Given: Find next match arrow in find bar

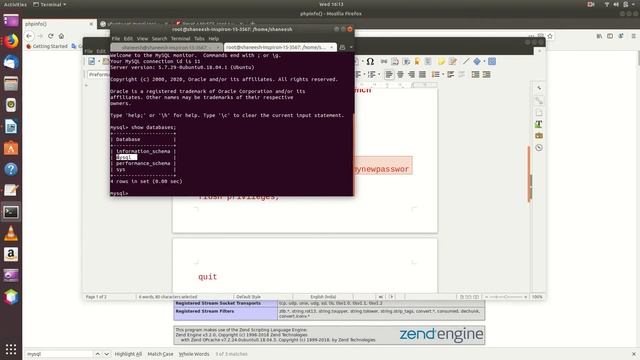Looking at the screenshot, I should pyautogui.click(x=107, y=354).
